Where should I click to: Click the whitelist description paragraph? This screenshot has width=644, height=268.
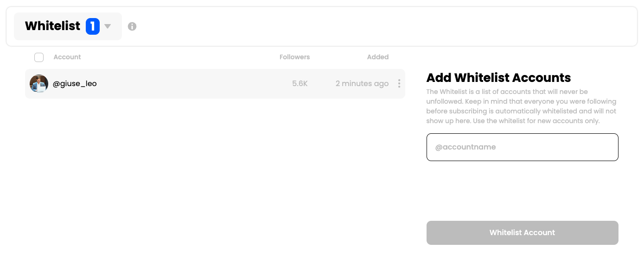[521, 106]
